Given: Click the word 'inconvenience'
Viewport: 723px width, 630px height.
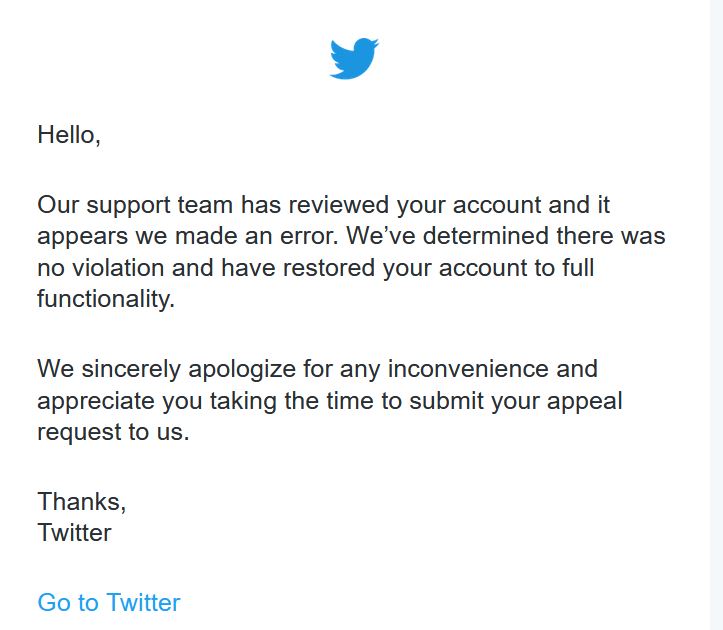Looking at the screenshot, I should click(468, 369).
